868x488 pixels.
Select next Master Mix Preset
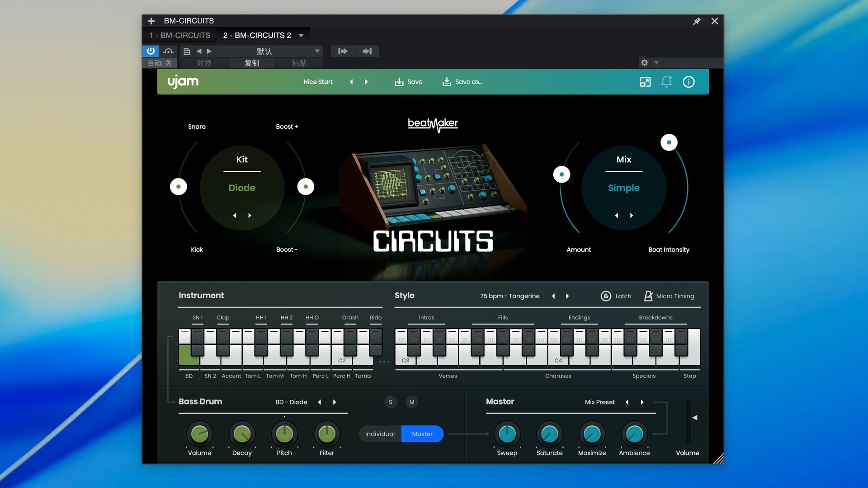click(642, 402)
